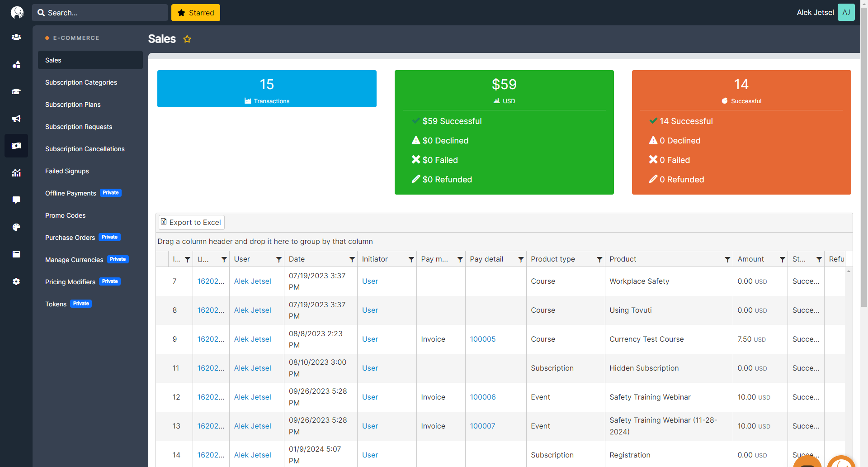Viewport: 868px width, 467px height.
Task: Open the window layout icon in sidebar
Action: pos(16,254)
